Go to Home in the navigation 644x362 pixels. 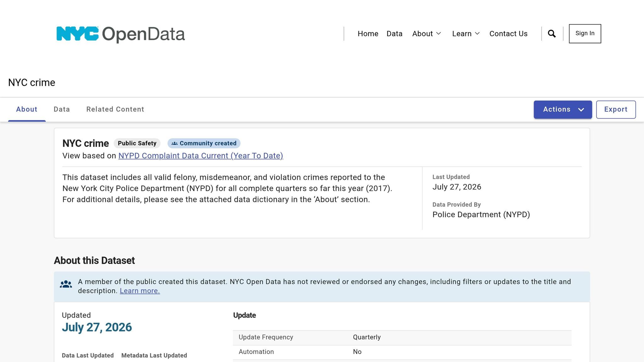pos(368,34)
